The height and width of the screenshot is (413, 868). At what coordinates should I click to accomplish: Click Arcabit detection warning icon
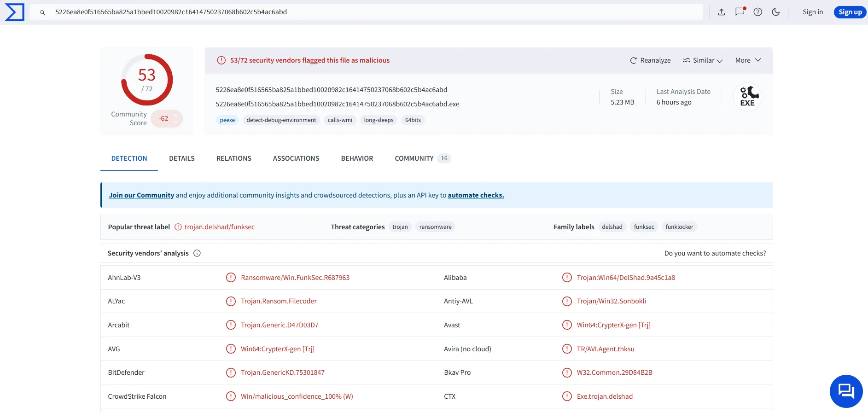(231, 325)
